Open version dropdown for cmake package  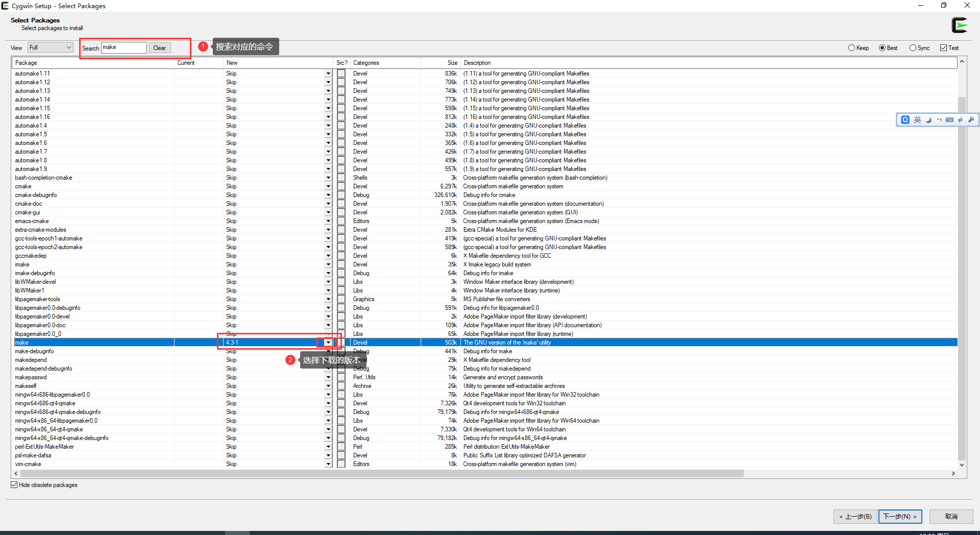[328, 186]
